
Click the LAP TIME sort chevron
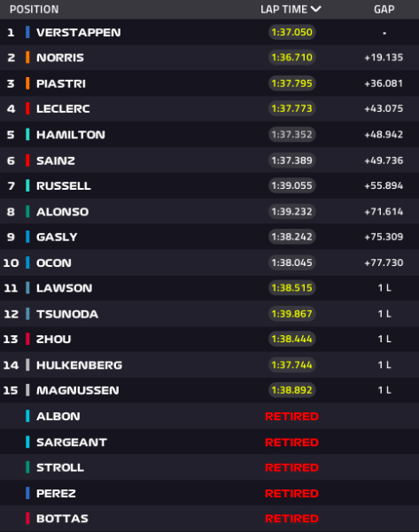pos(315,9)
